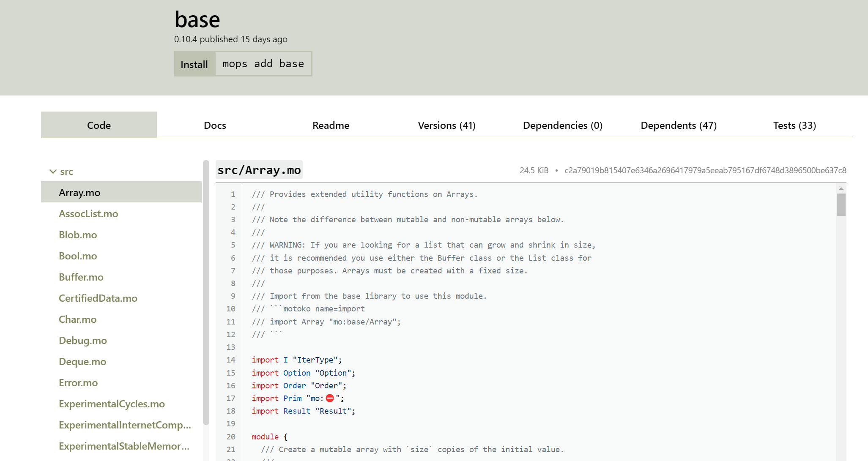The height and width of the screenshot is (461, 868).
Task: Click the red no-entry emoji icon
Action: tap(330, 398)
